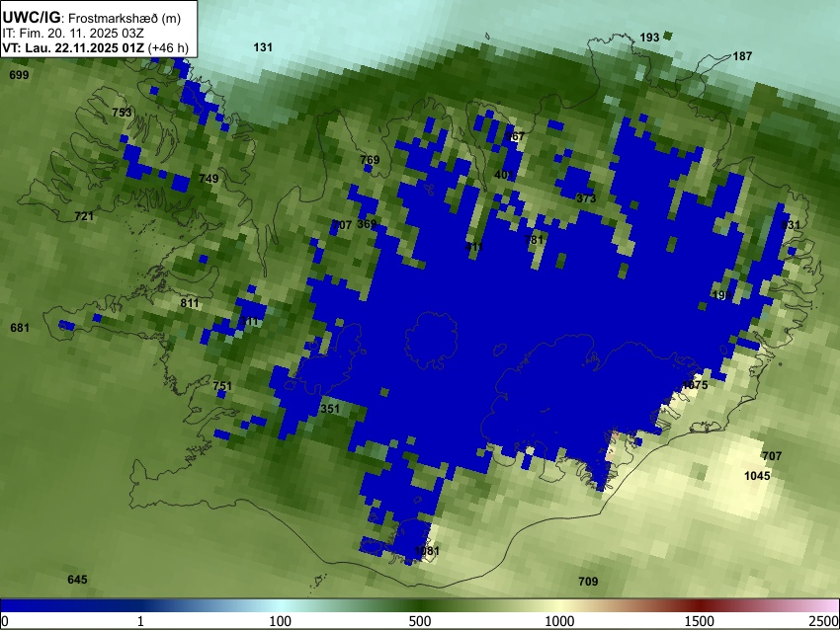The image size is (840, 630).
Task: Click the map value label 721
Action: click(x=84, y=216)
